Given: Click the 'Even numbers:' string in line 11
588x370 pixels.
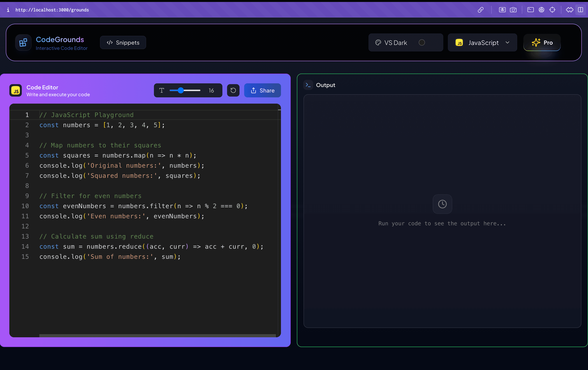Looking at the screenshot, I should point(116,216).
